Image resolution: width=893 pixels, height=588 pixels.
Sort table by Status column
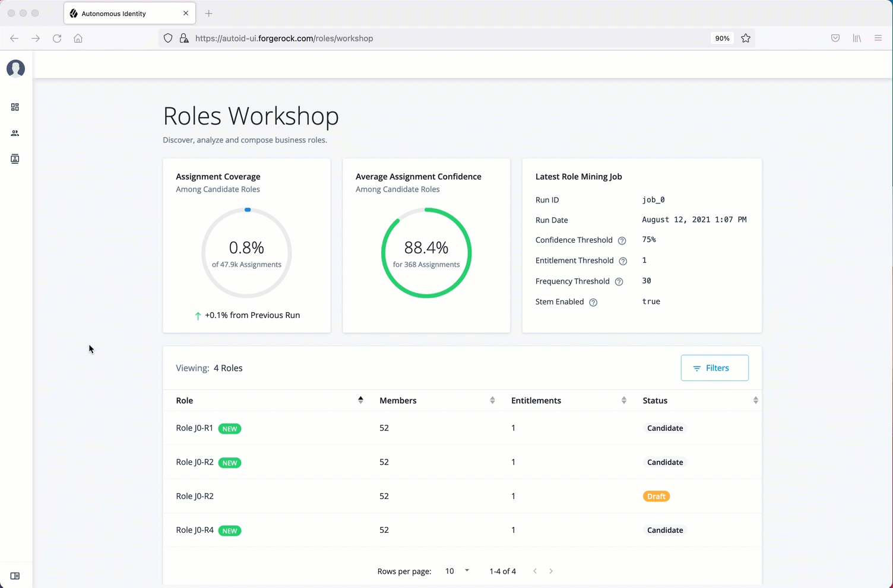755,401
